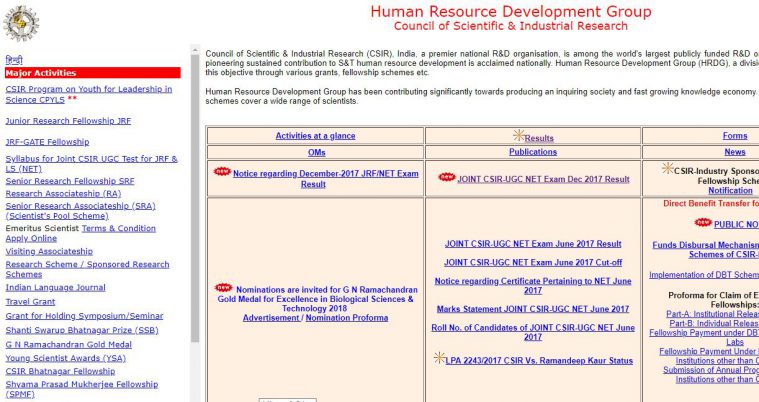Open Shanti Swarup Bhatnagar Prize (SSB) link
Image resolution: width=759 pixels, height=402 pixels.
click(x=82, y=330)
